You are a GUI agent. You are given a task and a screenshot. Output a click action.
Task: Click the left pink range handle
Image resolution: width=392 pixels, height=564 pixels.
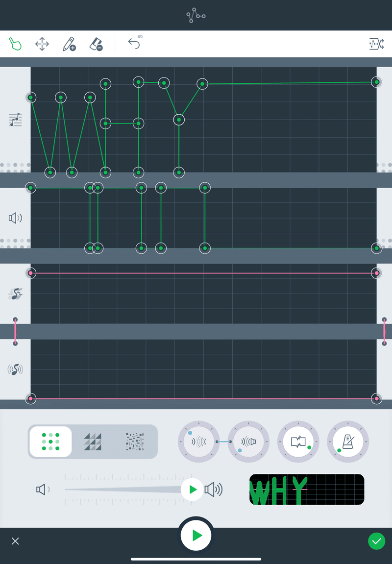coord(15,331)
